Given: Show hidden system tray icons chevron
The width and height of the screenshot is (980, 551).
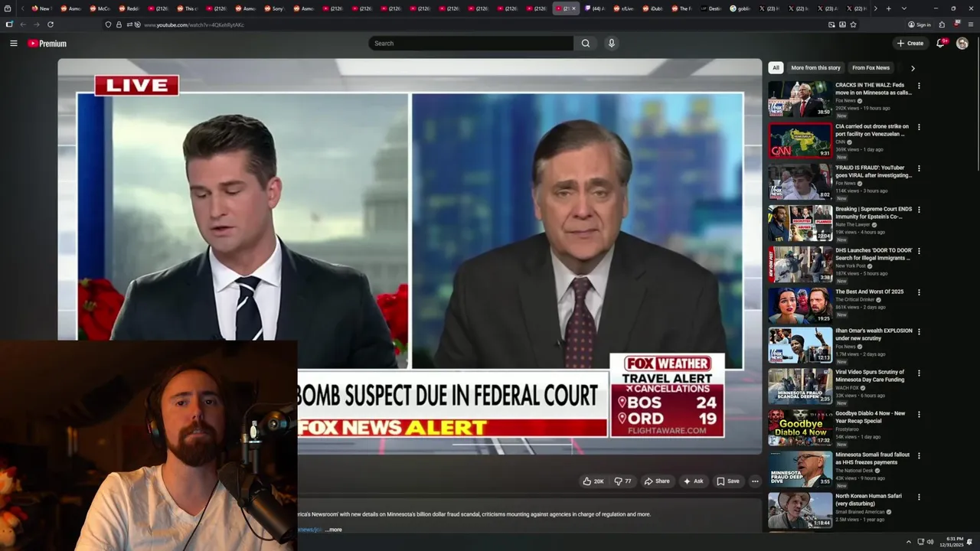Looking at the screenshot, I should click(x=908, y=542).
